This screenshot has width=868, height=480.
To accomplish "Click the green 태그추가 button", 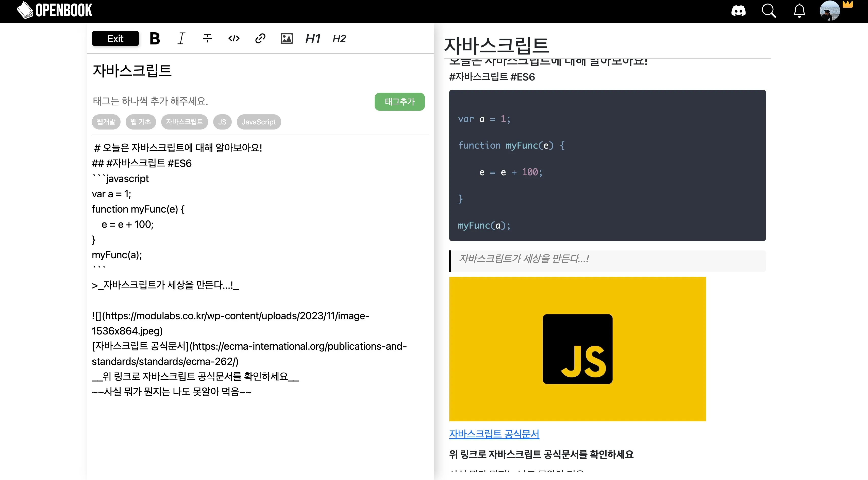I will tap(400, 102).
